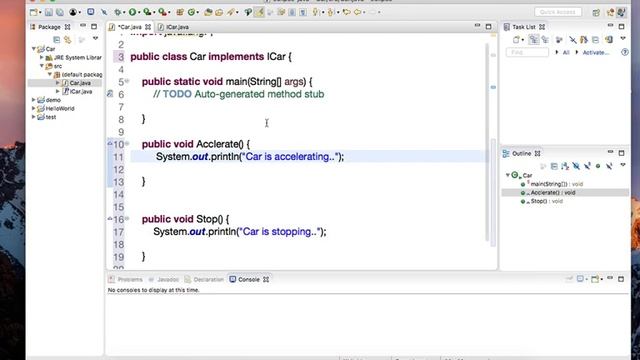
Task: Click the green Run button in toolbar
Action: coord(132,12)
